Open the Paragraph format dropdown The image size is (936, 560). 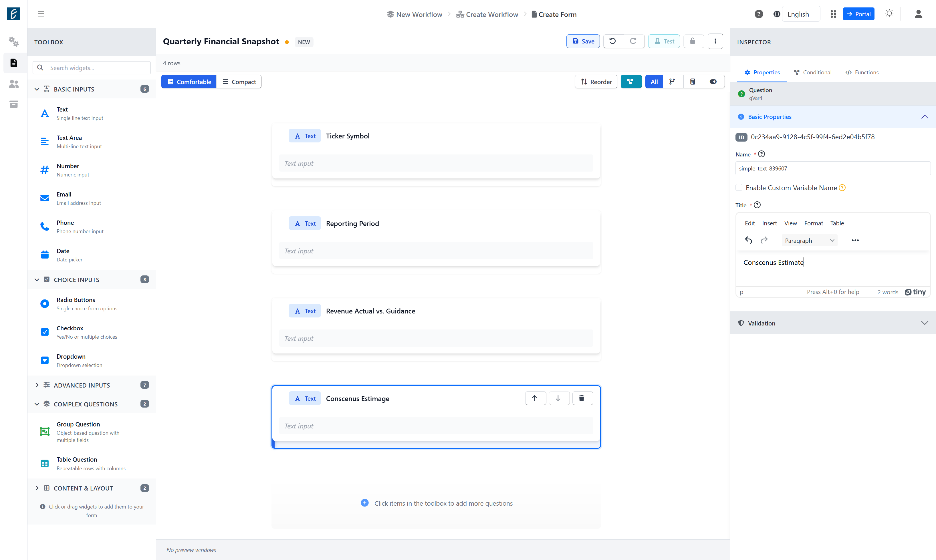(x=809, y=240)
